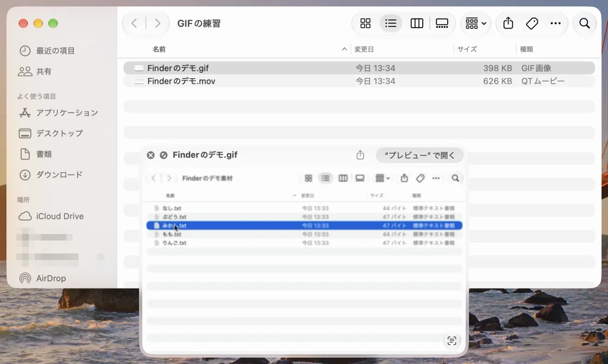Click the QTムービー kind cell
Screen dimensions: 608x364
click(x=543, y=81)
